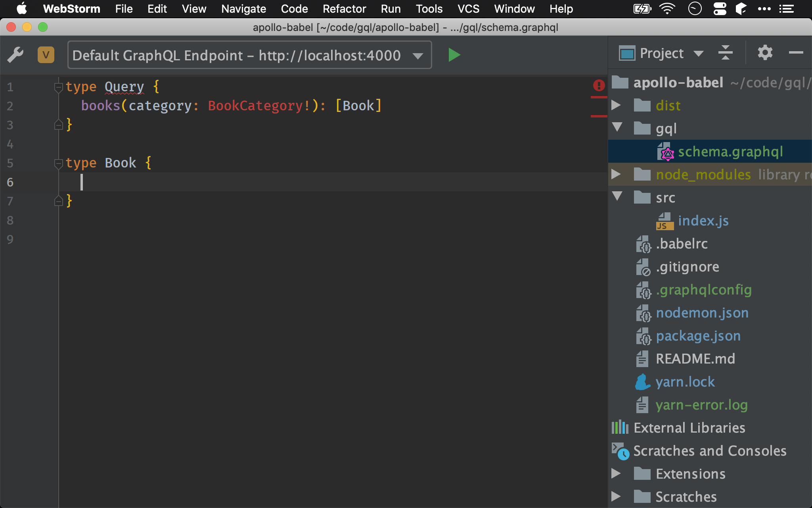Expand the dist folder
812x508 pixels.
tap(617, 105)
